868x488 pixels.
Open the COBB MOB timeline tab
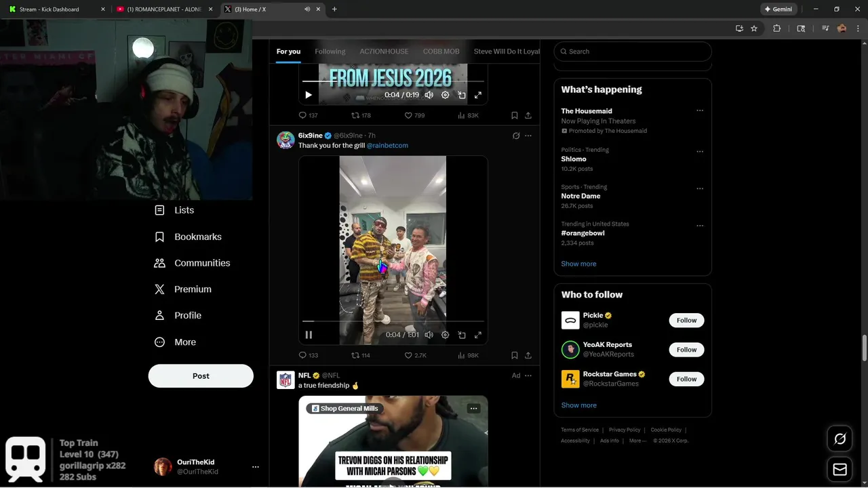coord(441,52)
